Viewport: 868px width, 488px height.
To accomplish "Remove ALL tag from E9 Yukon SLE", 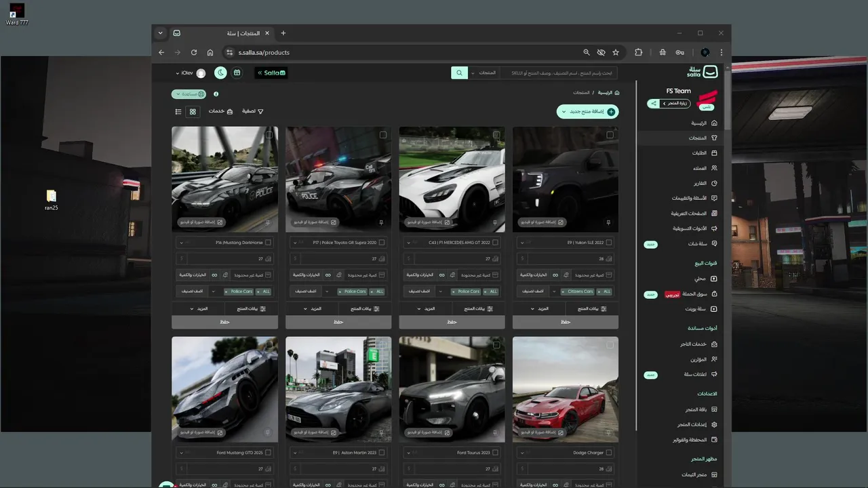I will point(599,291).
